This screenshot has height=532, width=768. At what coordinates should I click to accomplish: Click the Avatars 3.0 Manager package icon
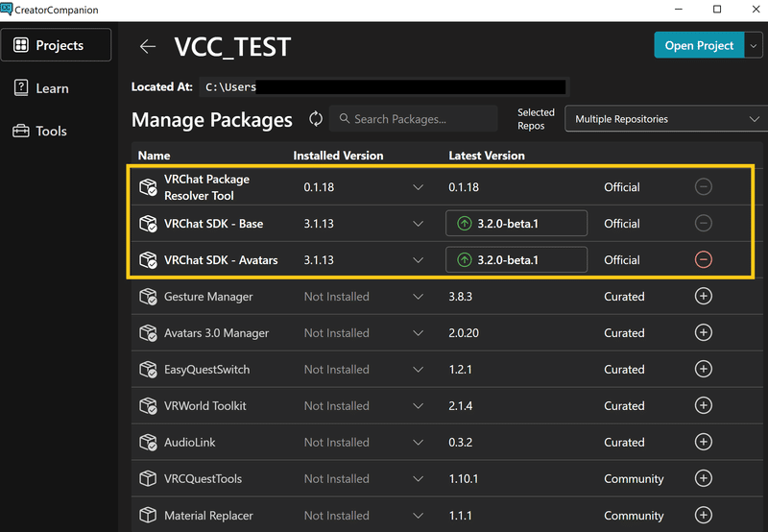click(x=148, y=332)
